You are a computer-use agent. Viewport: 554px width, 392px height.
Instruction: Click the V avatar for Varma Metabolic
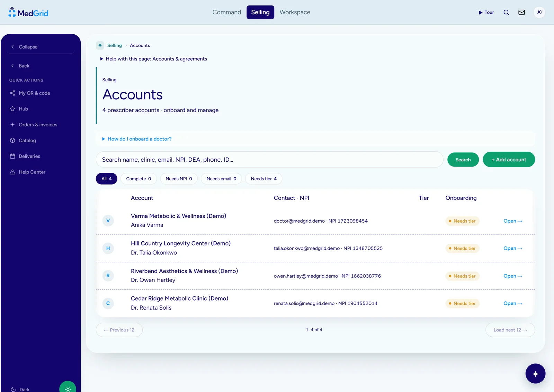point(108,221)
